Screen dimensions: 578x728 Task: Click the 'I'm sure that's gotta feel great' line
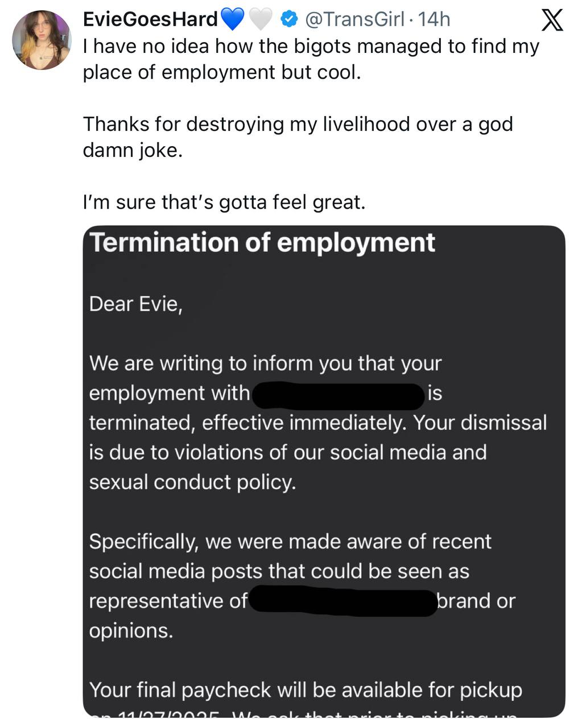[x=224, y=202]
